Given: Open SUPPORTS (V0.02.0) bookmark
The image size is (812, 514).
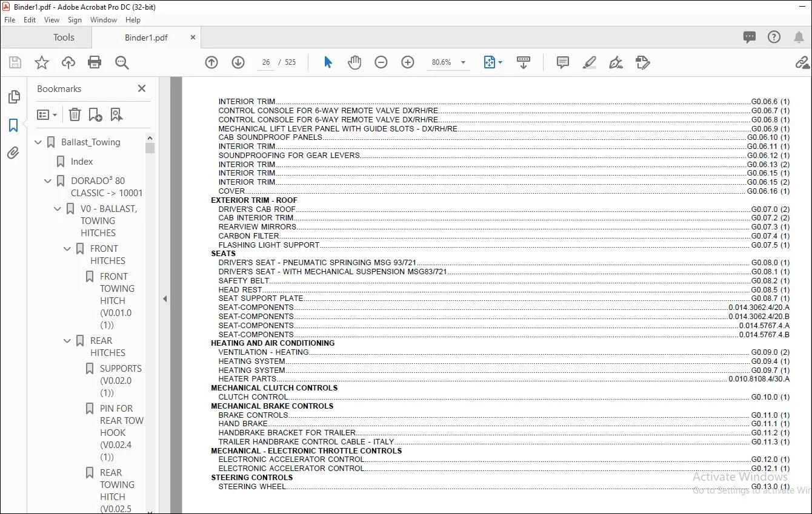Looking at the screenshot, I should (121, 381).
